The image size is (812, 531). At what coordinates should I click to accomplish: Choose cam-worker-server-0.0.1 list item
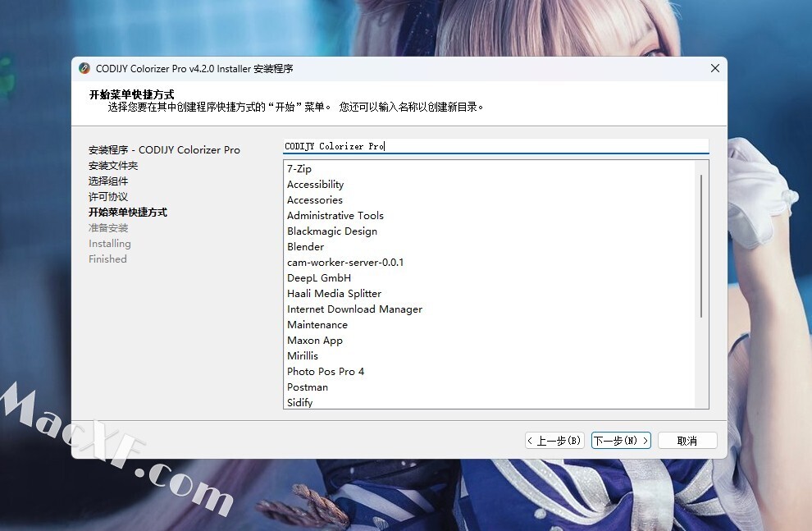click(345, 263)
